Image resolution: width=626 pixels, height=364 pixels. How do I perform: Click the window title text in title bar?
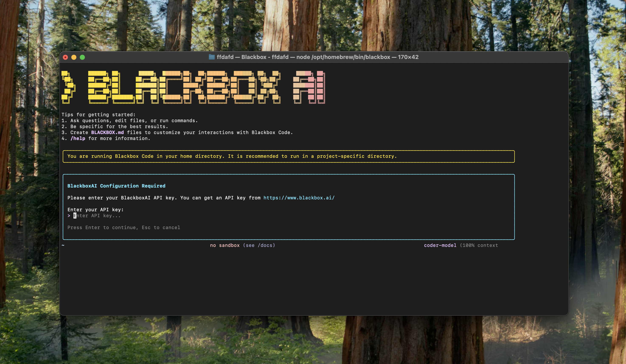point(317,57)
